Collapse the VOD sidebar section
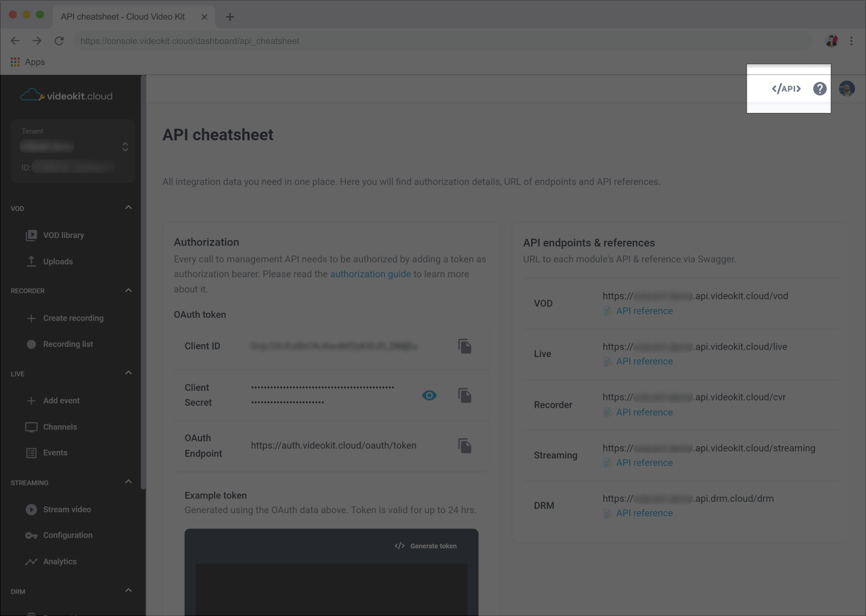866x616 pixels. coord(129,208)
